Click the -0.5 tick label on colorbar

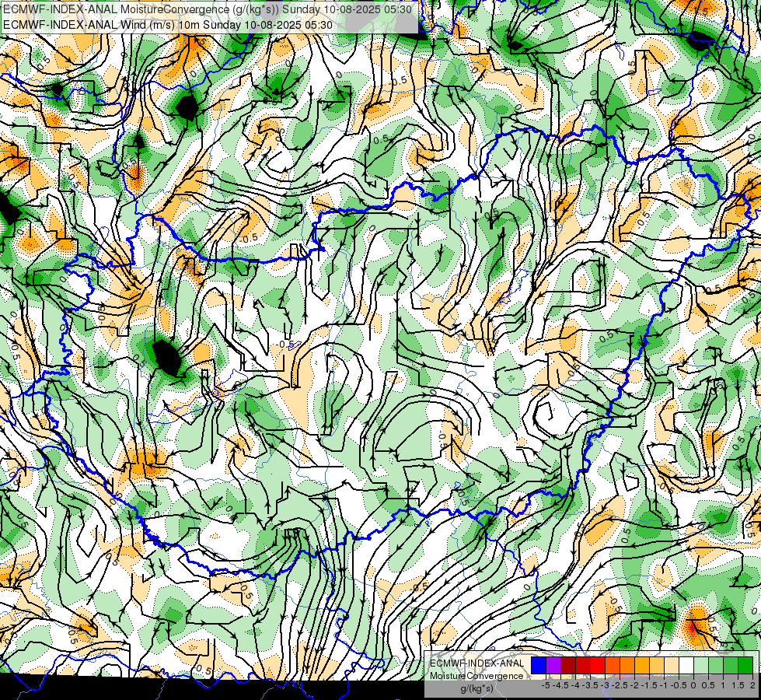coord(679,685)
